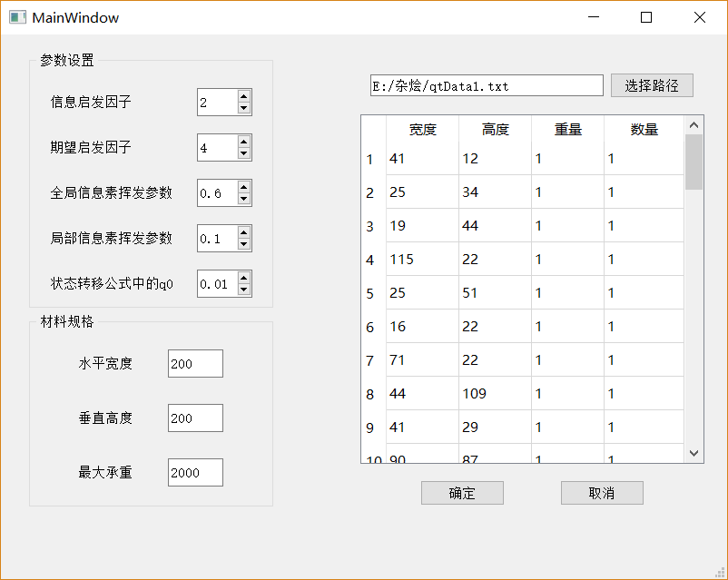Click the file path field E:/杂烩/qtData1.txt

pos(487,85)
